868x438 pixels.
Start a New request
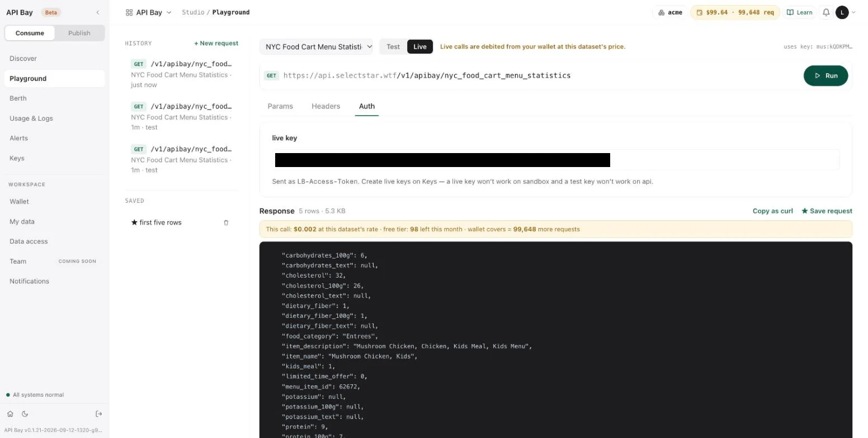click(216, 43)
